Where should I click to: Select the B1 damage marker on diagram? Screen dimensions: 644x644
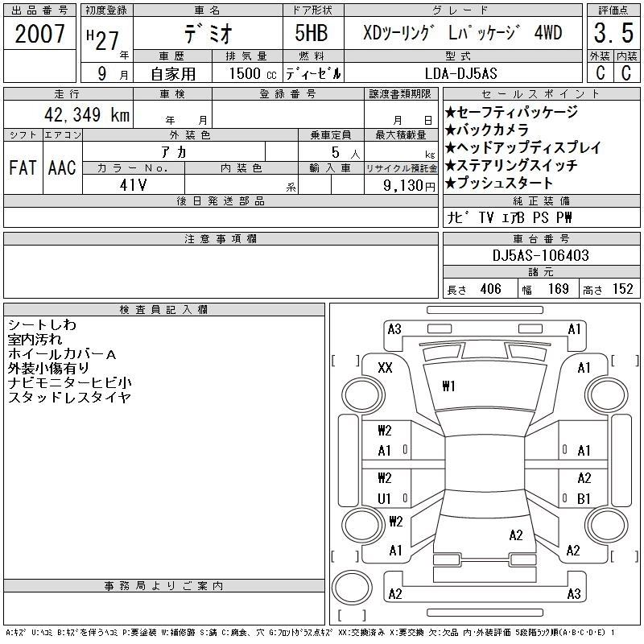(x=584, y=498)
